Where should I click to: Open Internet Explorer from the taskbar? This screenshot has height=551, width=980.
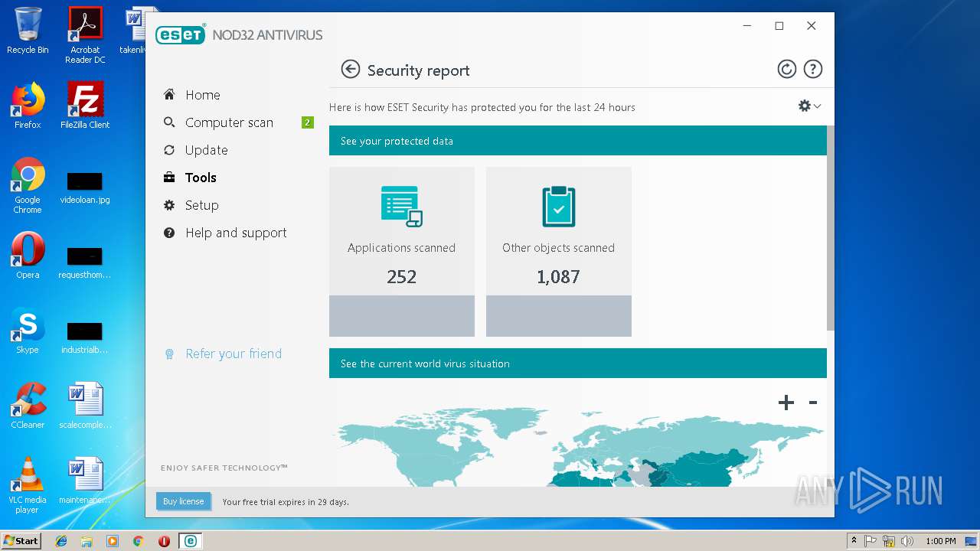coord(61,541)
